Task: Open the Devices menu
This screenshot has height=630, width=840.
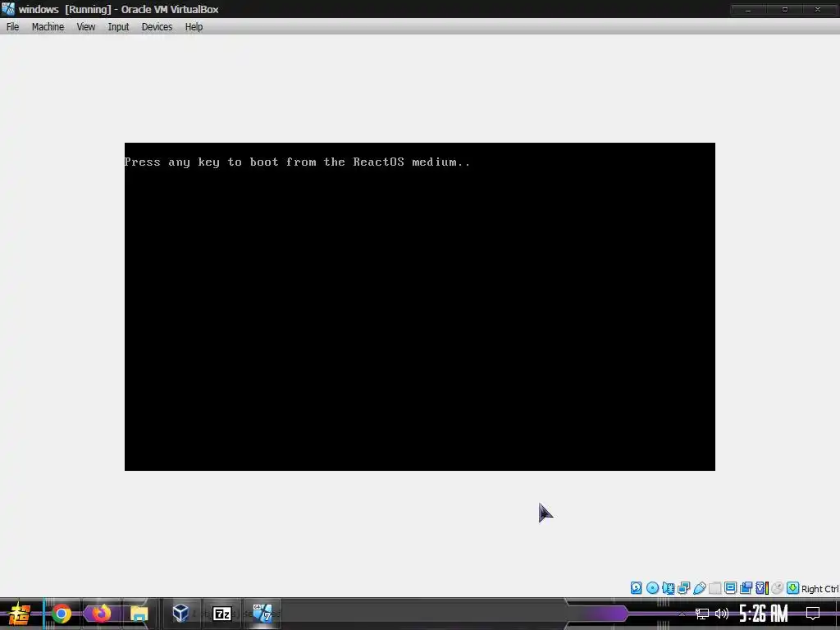Action: tap(157, 27)
